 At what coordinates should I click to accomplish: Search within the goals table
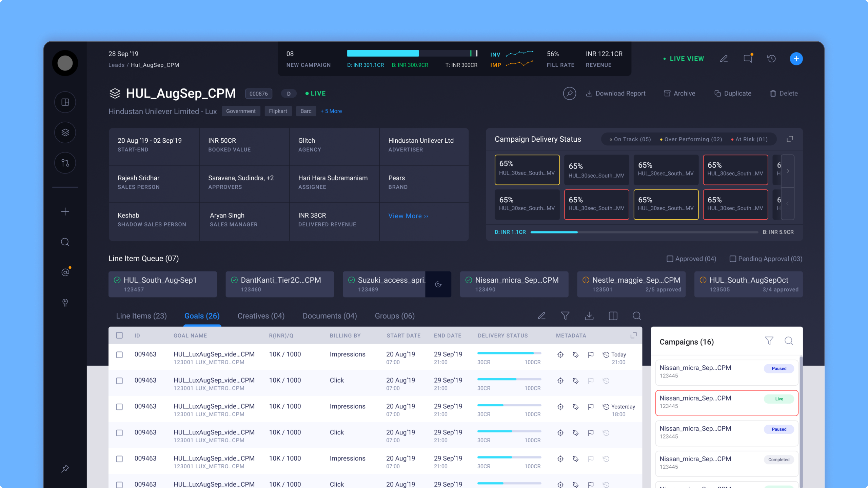click(x=637, y=316)
